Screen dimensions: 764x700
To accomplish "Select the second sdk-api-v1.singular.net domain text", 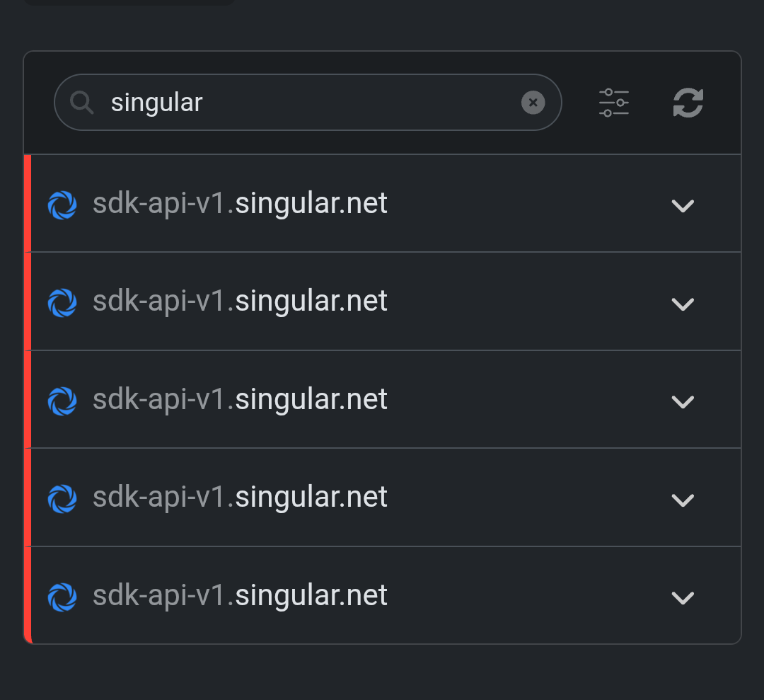I will coord(240,302).
